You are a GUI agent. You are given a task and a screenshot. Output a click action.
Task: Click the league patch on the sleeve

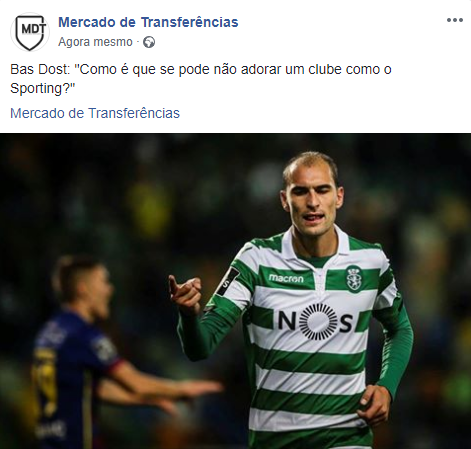[228, 281]
